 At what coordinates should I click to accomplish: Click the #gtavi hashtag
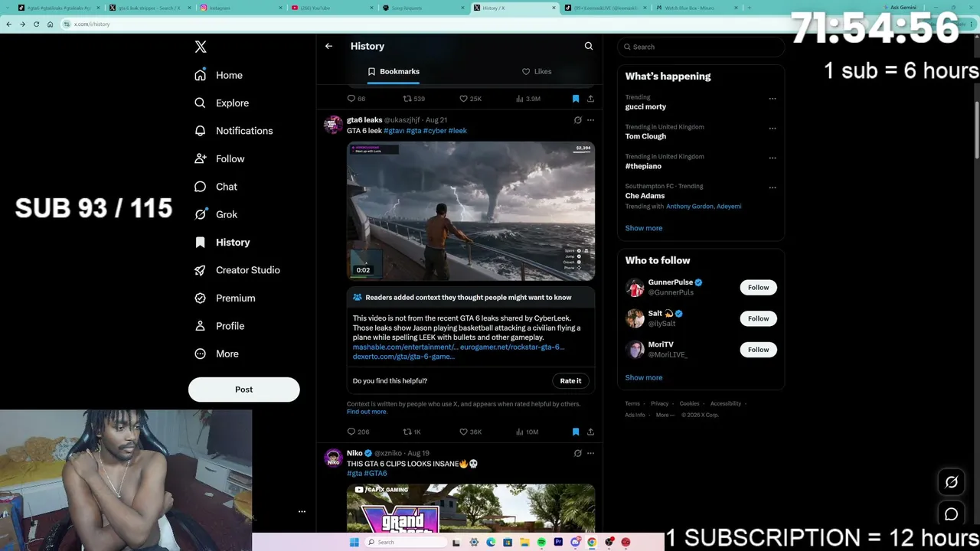394,131
